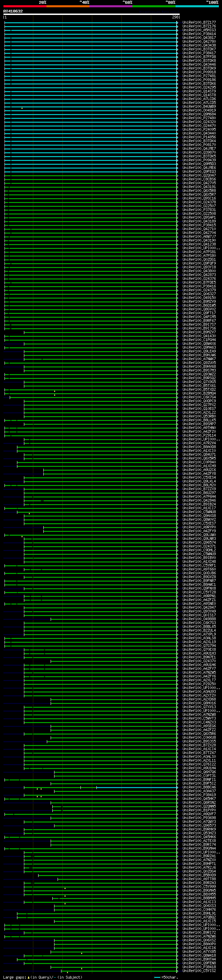Select hit label UniRef100_P09918
The image size is (222, 980).
click(199, 72)
